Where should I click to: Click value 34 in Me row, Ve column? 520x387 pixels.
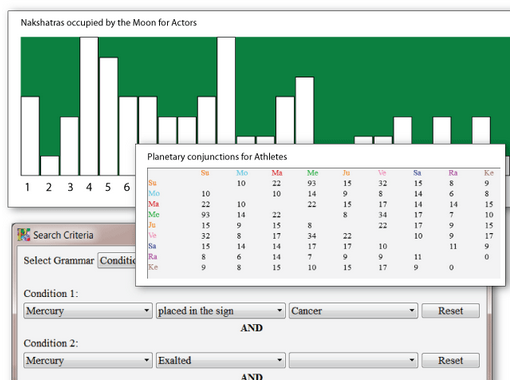coord(383,215)
